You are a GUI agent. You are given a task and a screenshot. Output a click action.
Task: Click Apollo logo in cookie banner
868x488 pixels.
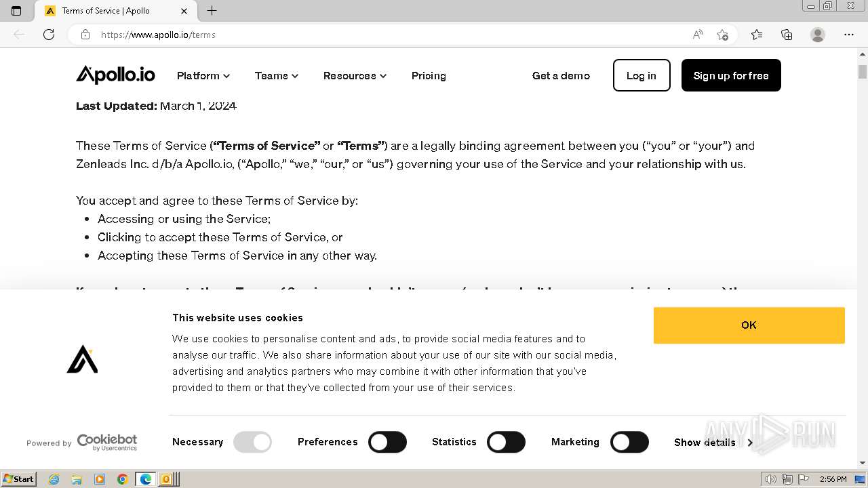(82, 359)
